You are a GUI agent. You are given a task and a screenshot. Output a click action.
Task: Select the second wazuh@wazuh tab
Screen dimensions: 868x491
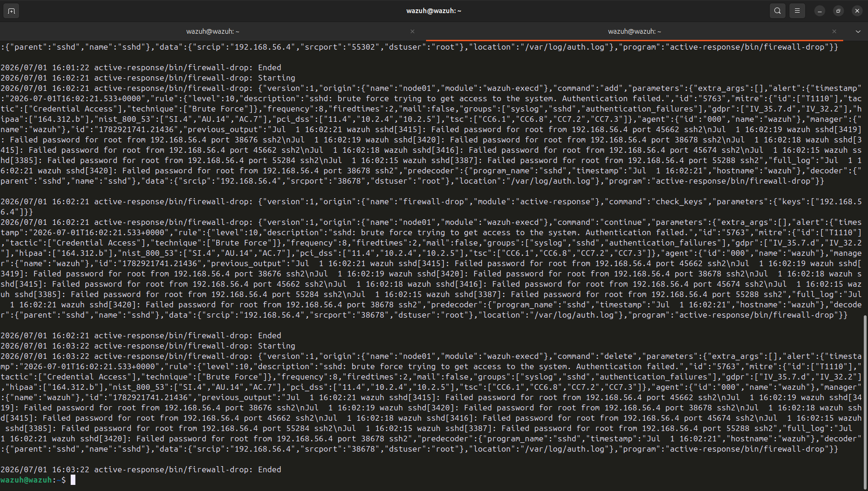click(x=634, y=31)
